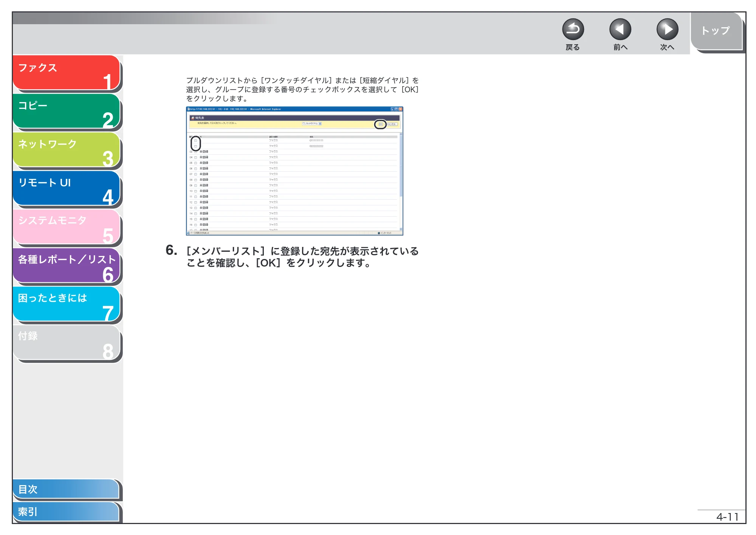Image resolution: width=756 pixels, height=535 pixels.
Task: Open the 困ったときには chapter tab
Action: pyautogui.click(x=67, y=304)
